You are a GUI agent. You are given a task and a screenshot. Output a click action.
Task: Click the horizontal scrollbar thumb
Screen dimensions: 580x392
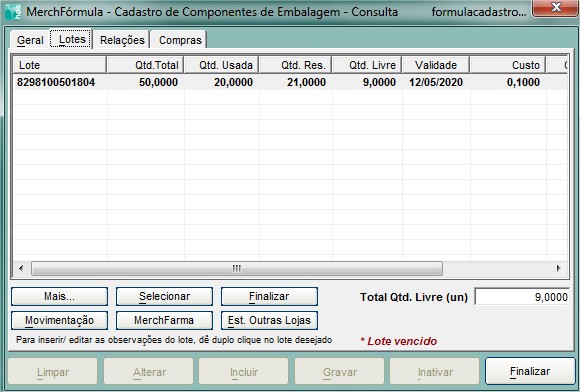[x=237, y=268]
